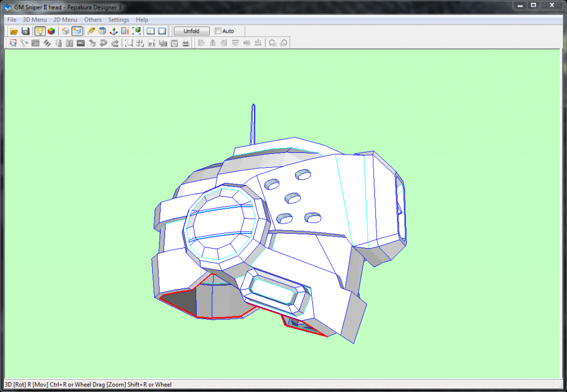Click the Open file folder icon

[14, 31]
